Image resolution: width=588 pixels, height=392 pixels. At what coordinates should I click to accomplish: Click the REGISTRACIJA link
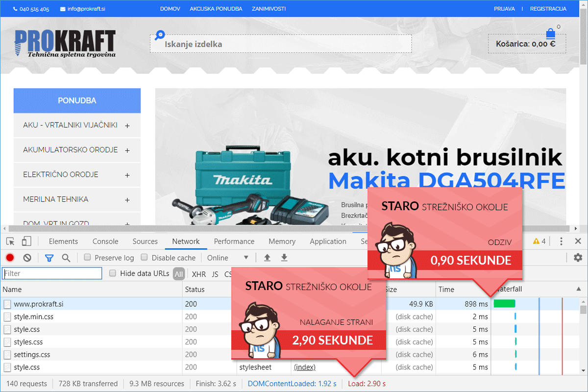pos(548,9)
